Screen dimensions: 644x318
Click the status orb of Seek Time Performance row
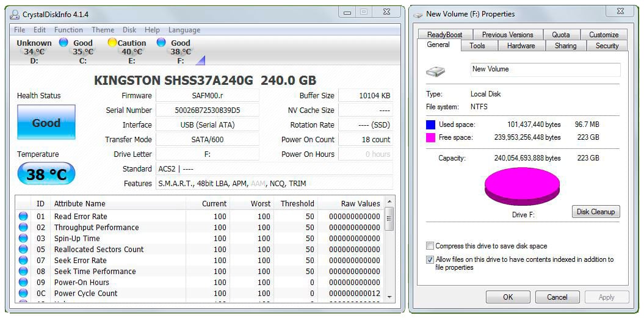tap(23, 271)
